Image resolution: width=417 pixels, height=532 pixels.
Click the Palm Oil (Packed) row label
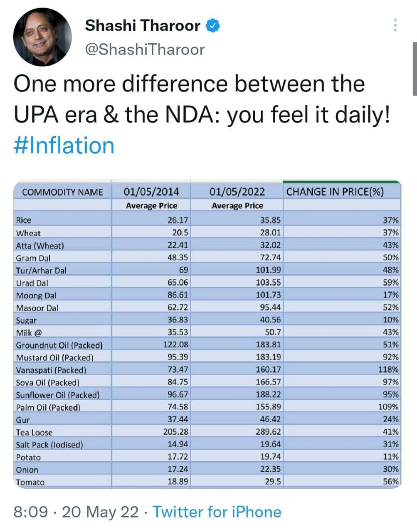tap(48, 407)
